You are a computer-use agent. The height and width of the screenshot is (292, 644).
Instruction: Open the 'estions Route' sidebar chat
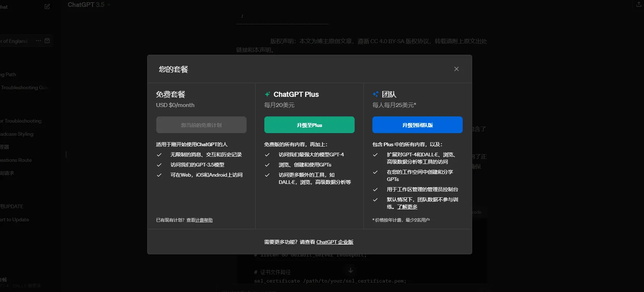tap(16, 160)
